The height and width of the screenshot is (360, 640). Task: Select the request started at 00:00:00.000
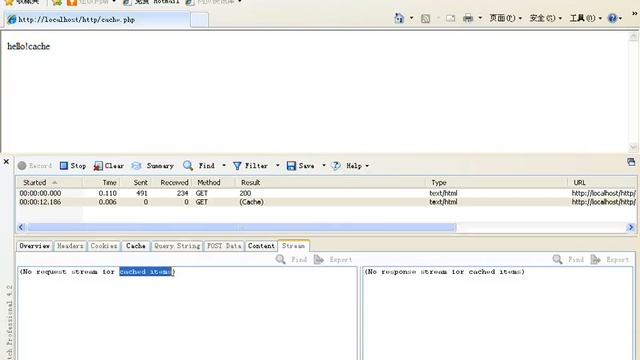[326, 193]
